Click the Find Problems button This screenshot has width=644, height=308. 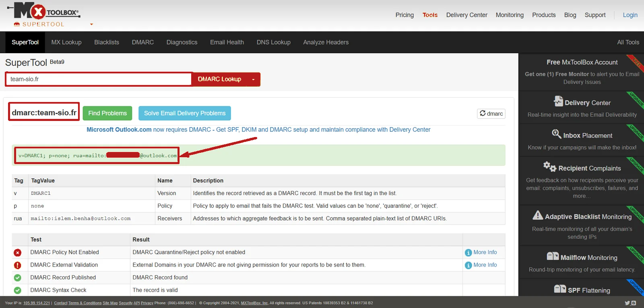107,113
